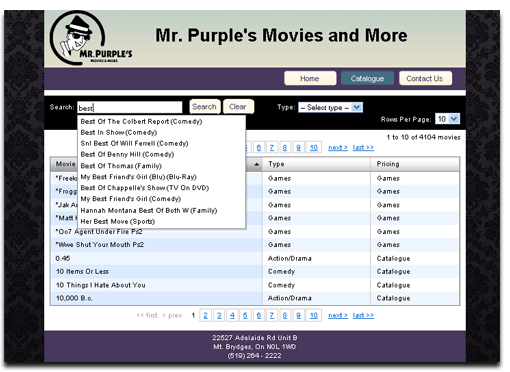This screenshot has height=372, width=510.
Task: Select suggestion Her Best Move (Sports)
Action: 118,222
